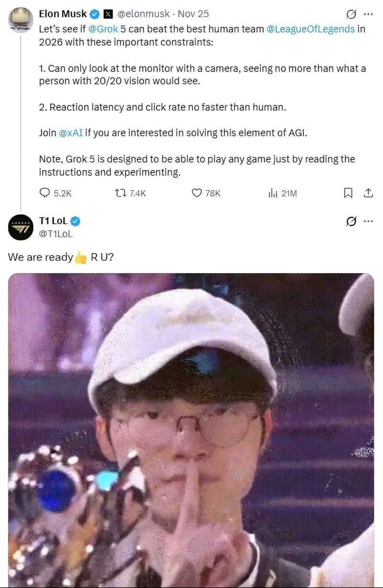This screenshot has width=383, height=588.
Task: Bookmark Elon Musk's post
Action: point(349,193)
